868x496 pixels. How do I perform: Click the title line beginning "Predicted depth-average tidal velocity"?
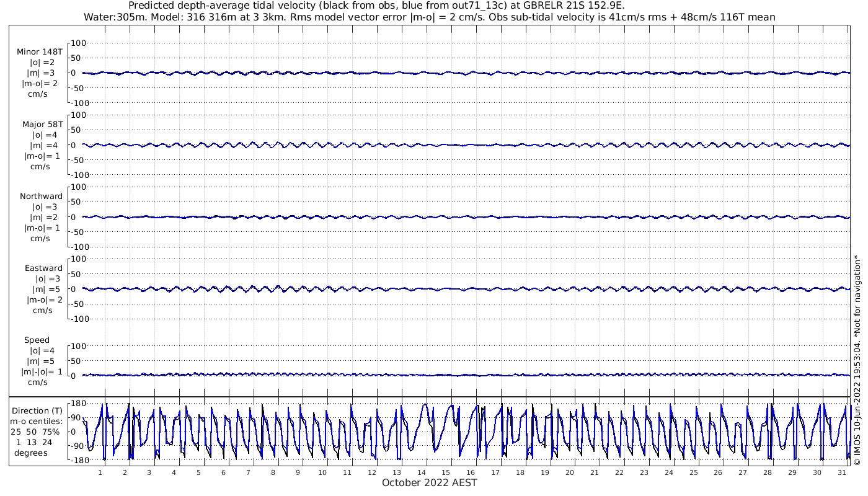pos(376,6)
